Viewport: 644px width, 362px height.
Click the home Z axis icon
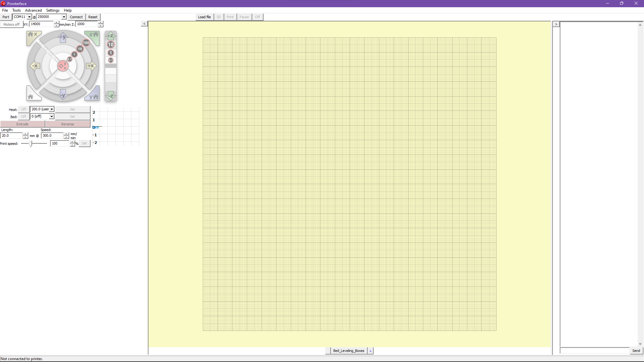pyautogui.click(x=93, y=35)
